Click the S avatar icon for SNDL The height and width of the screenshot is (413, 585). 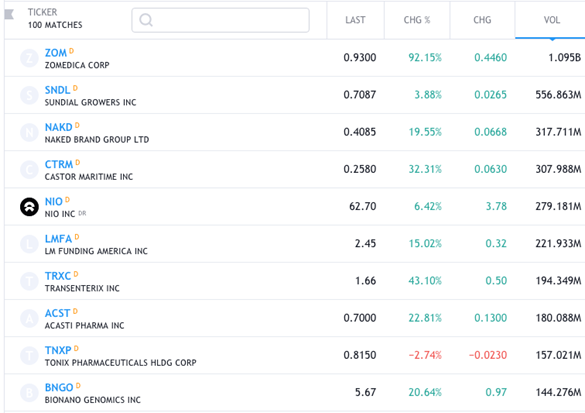(x=29, y=95)
